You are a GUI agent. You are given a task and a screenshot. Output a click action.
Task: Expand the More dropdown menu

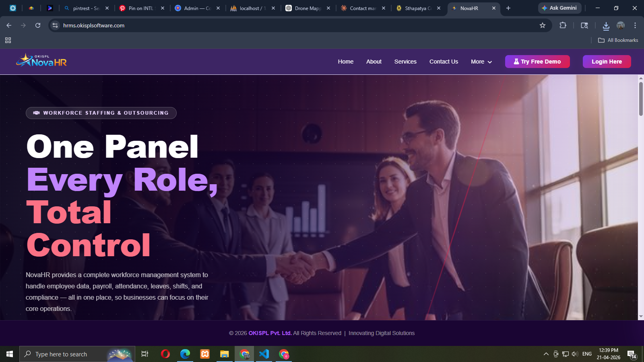(x=481, y=62)
